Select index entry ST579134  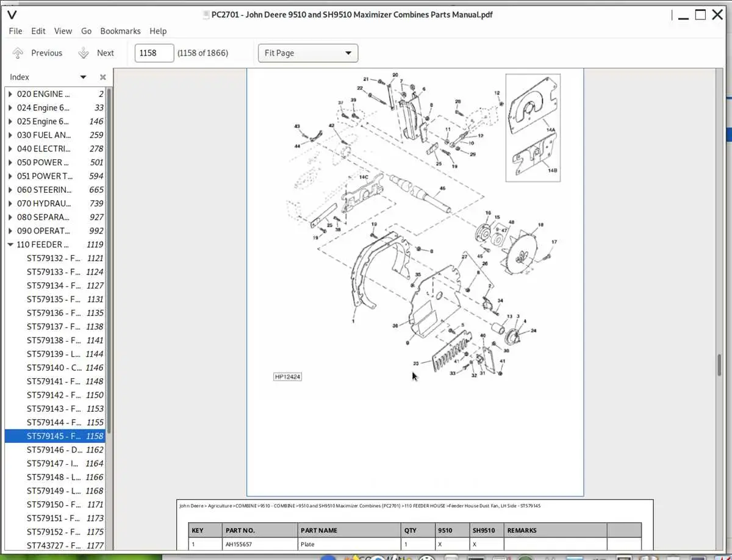[55, 285]
